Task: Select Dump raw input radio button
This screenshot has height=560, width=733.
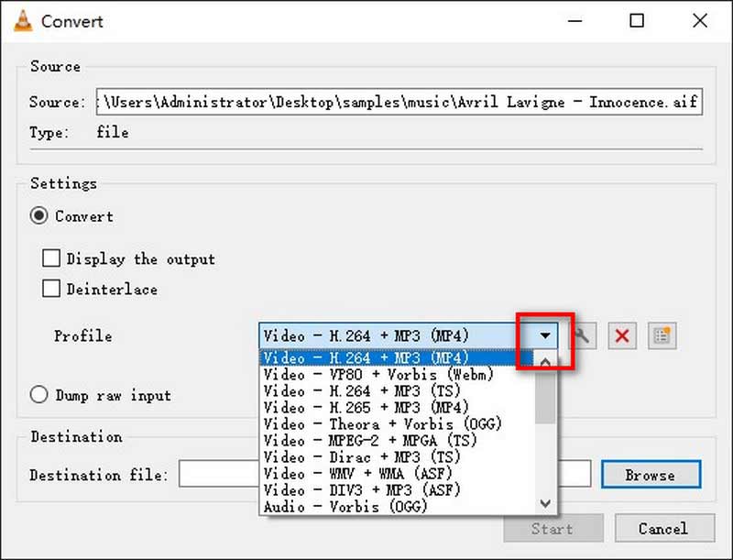Action: [x=38, y=394]
